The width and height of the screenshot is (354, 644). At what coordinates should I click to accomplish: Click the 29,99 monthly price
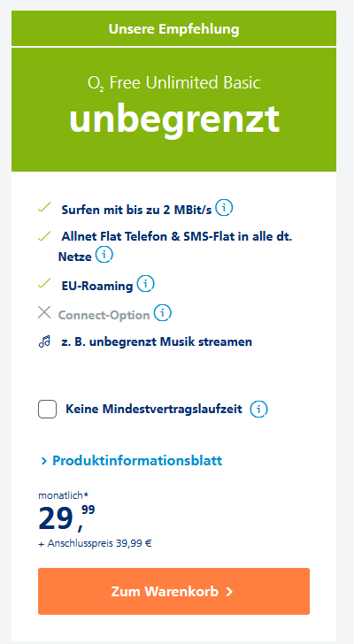click(66, 517)
